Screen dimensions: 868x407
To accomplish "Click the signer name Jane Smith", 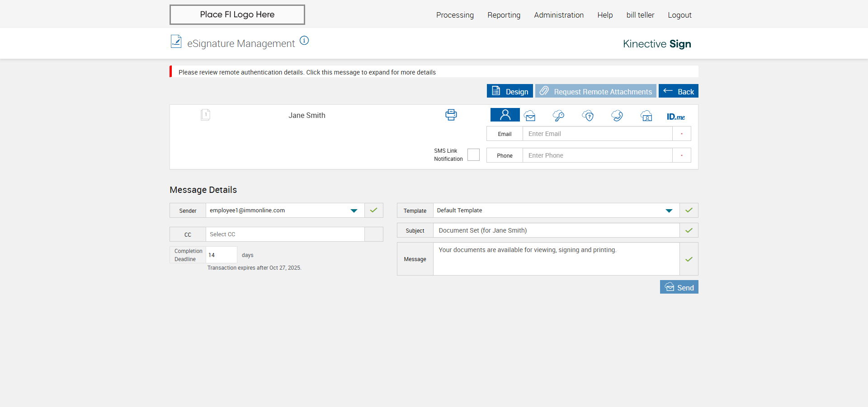I will click(307, 115).
